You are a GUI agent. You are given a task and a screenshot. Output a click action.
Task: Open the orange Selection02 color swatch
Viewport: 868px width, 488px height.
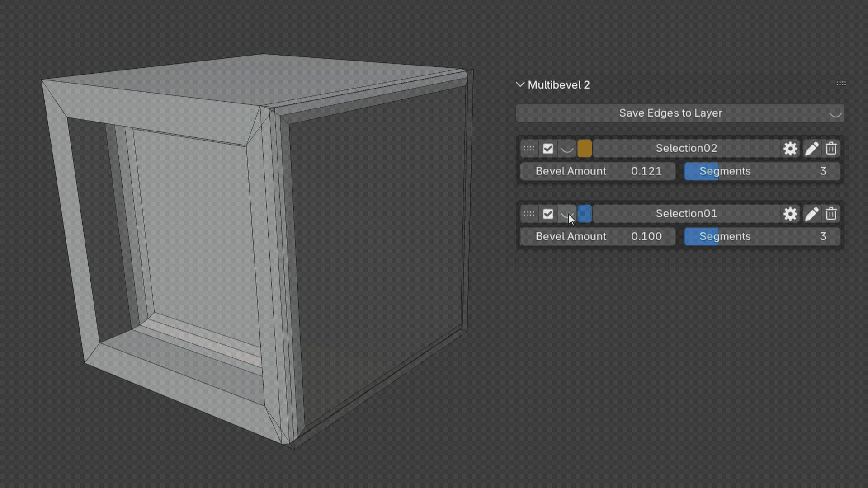(585, 148)
